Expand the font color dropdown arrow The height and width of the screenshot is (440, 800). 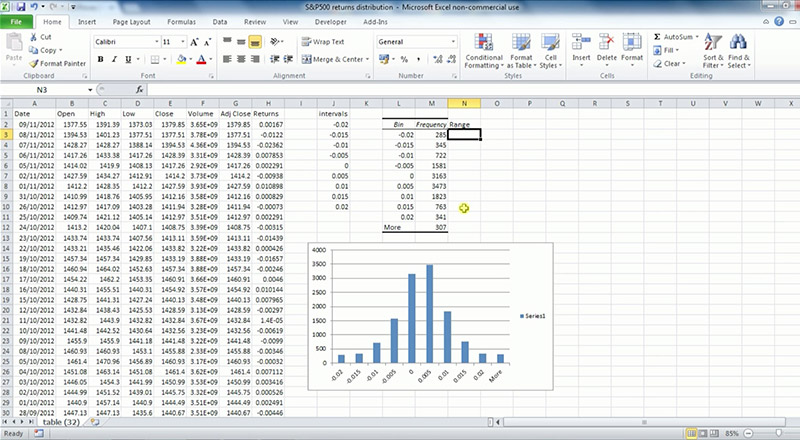click(211, 59)
